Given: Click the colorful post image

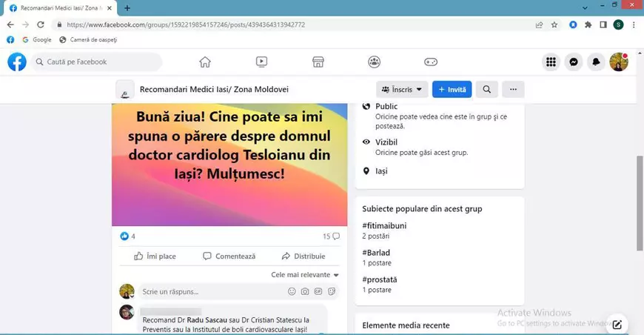Looking at the screenshot, I should coord(229,165).
